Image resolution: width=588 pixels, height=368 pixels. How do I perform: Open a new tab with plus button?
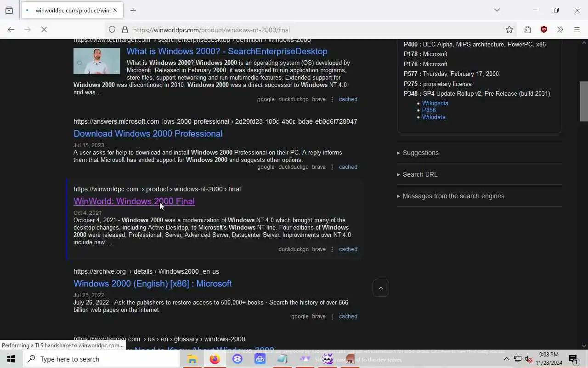click(x=133, y=10)
